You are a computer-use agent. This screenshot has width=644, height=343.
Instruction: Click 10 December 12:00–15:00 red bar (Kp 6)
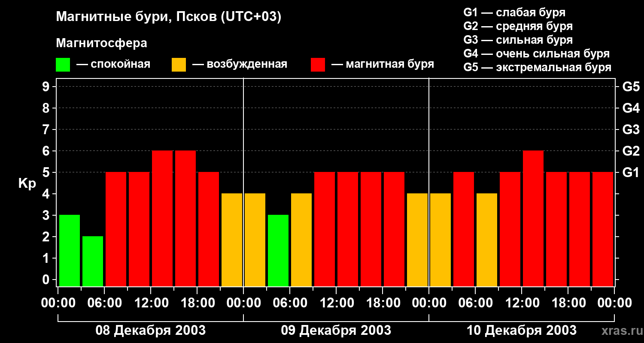[x=533, y=218]
